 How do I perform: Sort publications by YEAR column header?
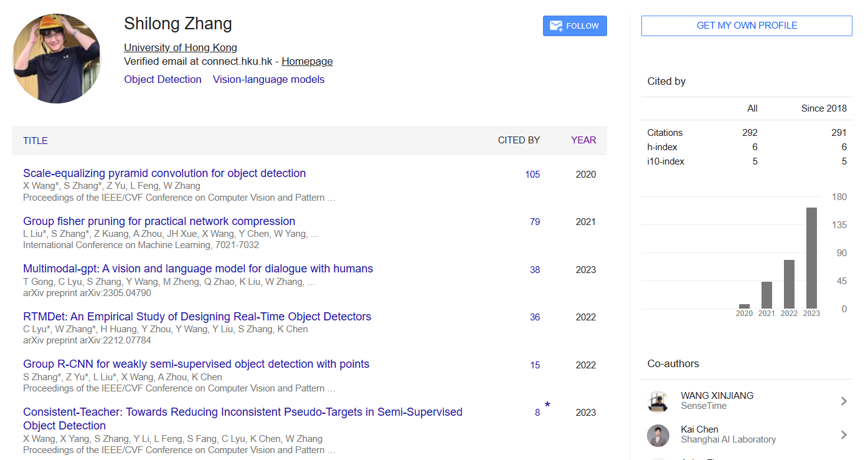(583, 140)
